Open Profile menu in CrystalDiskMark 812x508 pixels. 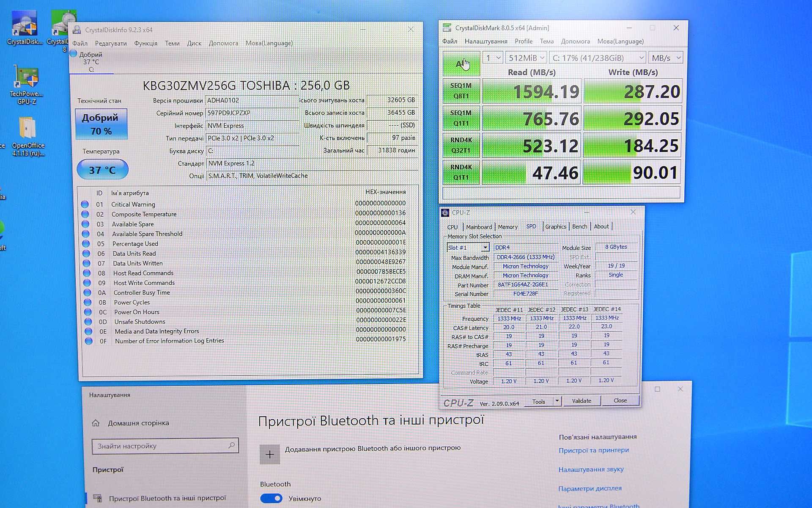[x=524, y=41]
